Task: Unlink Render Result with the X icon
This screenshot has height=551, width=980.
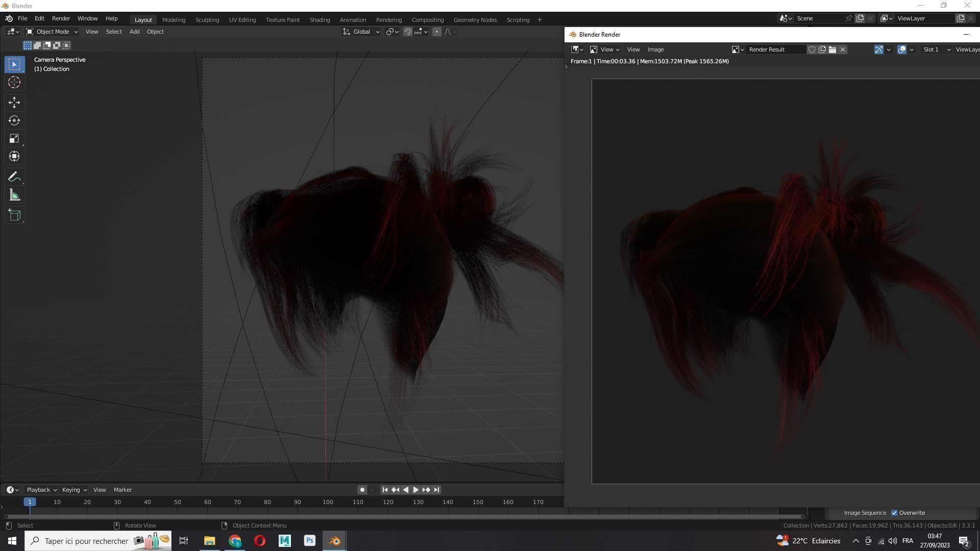Action: coord(843,49)
